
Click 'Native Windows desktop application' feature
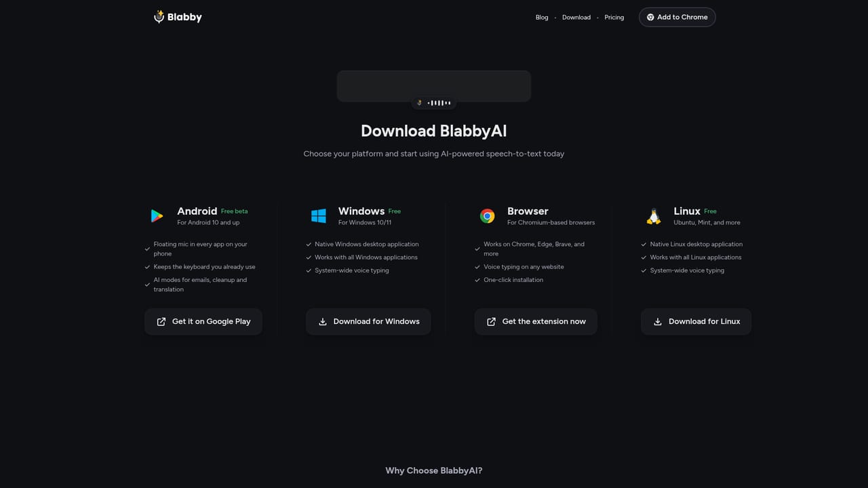(x=367, y=244)
